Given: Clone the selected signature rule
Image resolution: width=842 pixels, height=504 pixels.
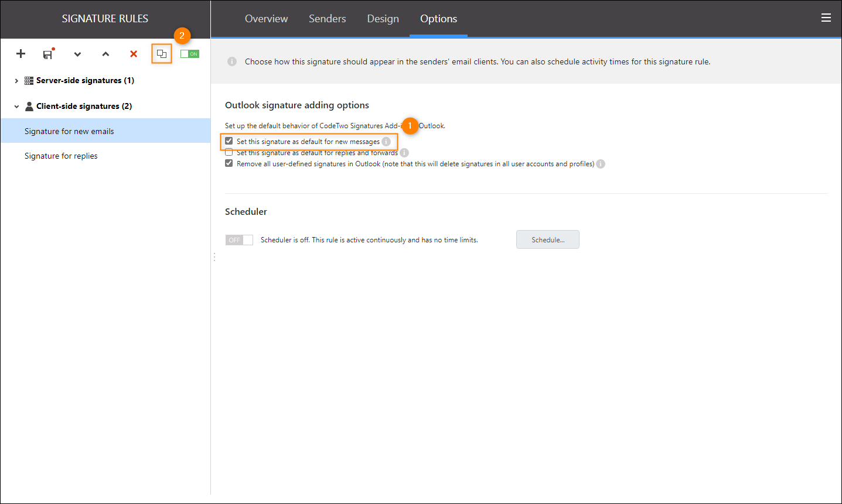Looking at the screenshot, I should tap(162, 54).
